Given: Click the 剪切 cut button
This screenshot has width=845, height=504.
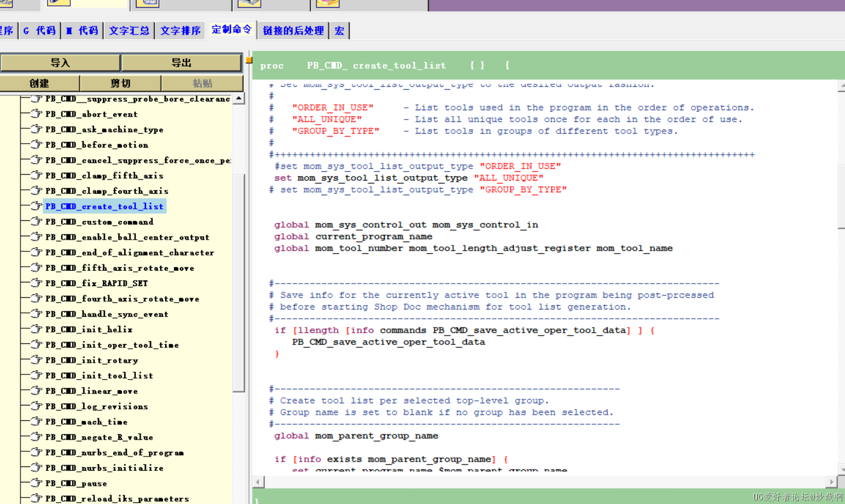Looking at the screenshot, I should coord(120,83).
